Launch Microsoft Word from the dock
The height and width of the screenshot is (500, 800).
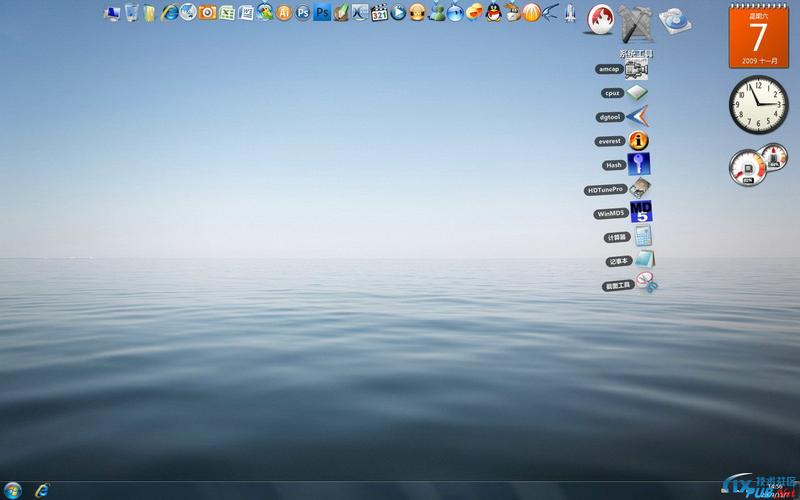(246, 13)
